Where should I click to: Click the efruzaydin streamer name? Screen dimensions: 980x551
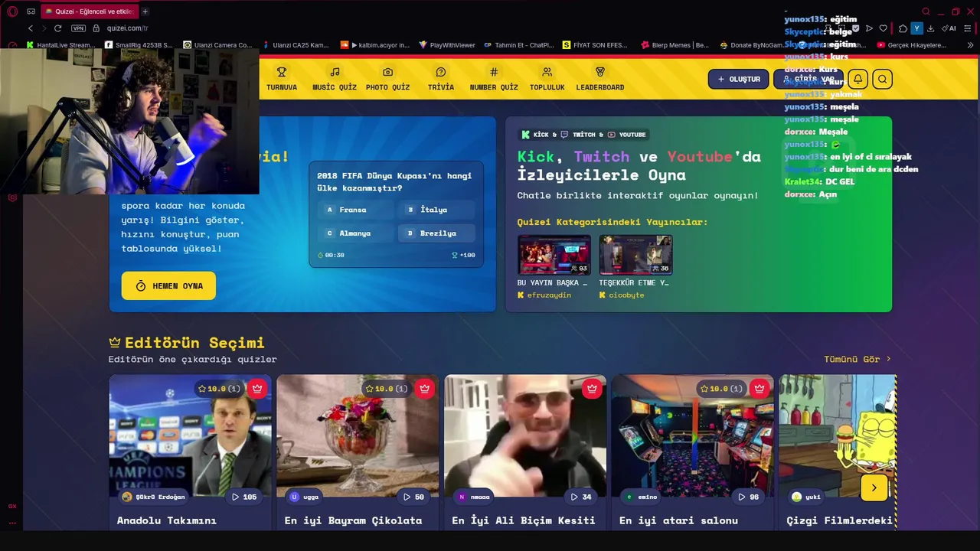click(x=549, y=295)
